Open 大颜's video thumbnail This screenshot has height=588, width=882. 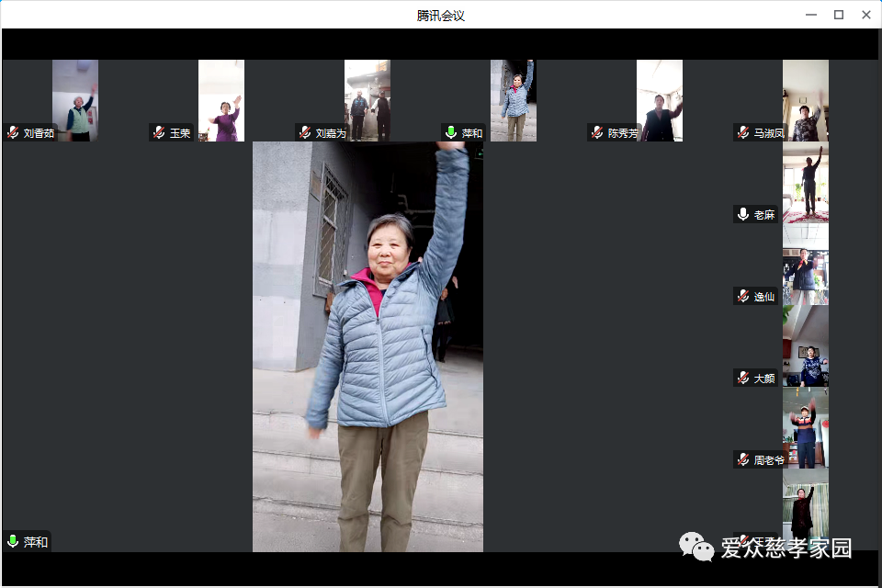click(806, 345)
